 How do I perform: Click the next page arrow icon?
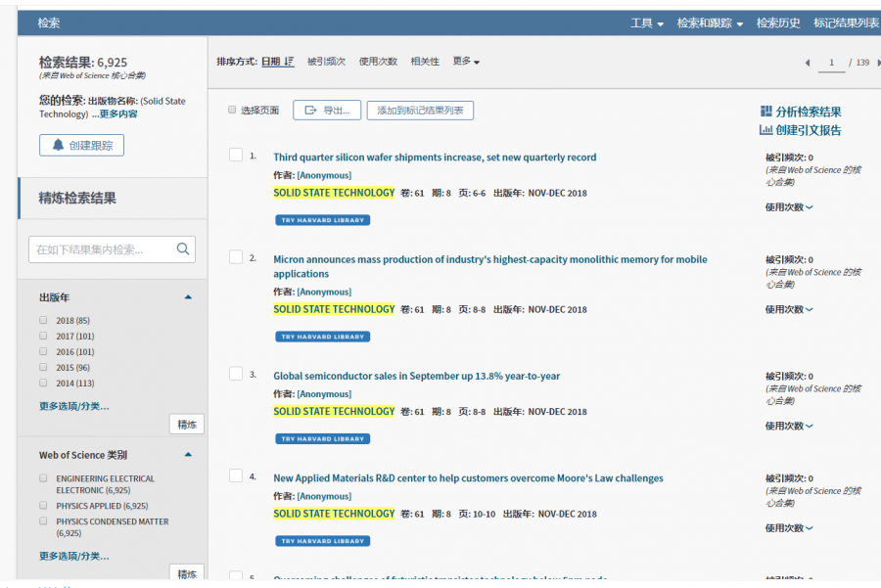[877, 63]
